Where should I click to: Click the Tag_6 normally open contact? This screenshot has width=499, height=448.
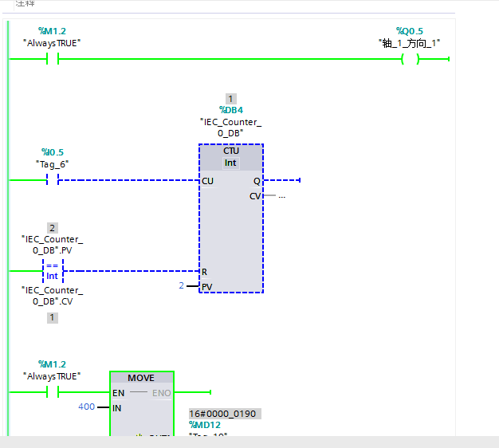tap(53, 180)
